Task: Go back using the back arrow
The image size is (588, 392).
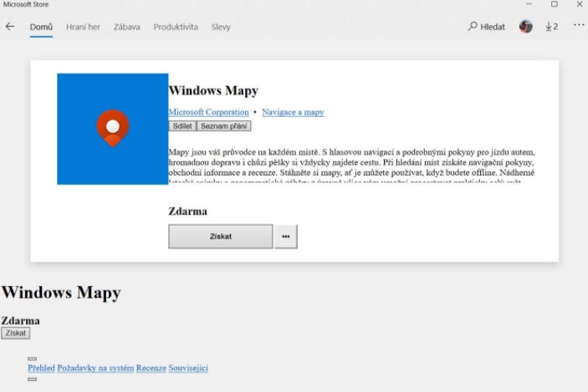Action: (x=10, y=27)
